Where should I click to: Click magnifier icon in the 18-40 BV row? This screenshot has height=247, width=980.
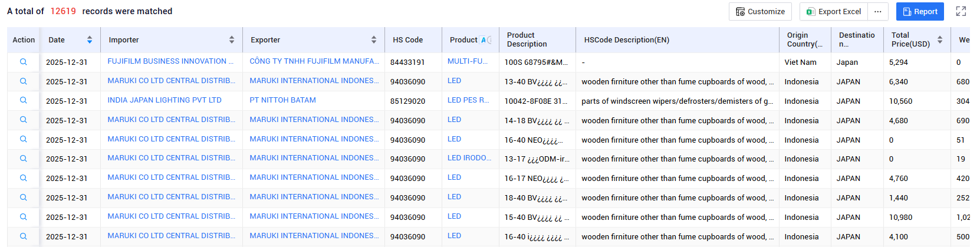pos(24,197)
